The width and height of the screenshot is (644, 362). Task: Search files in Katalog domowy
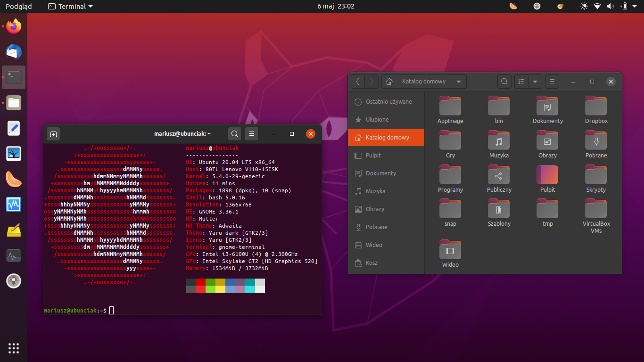point(504,82)
